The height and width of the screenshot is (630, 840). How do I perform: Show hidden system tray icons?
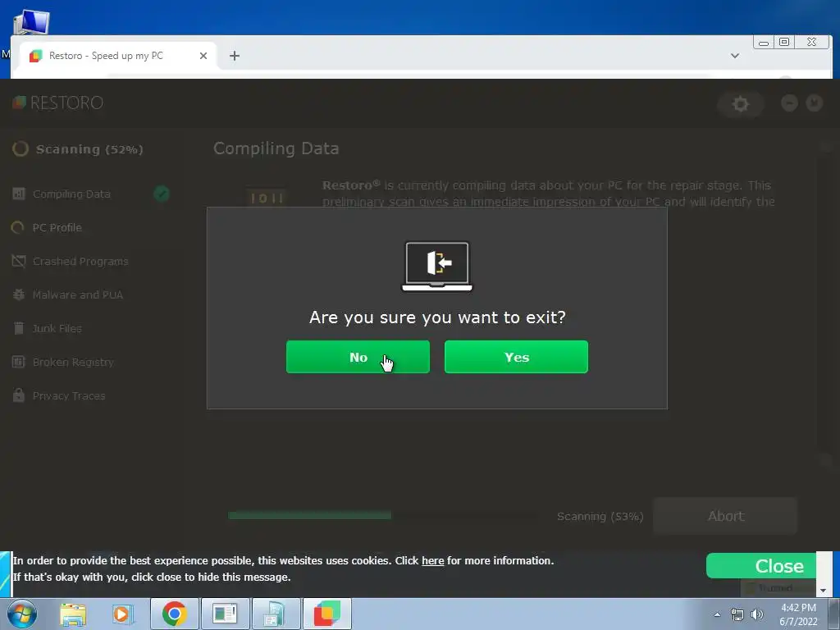(x=717, y=614)
